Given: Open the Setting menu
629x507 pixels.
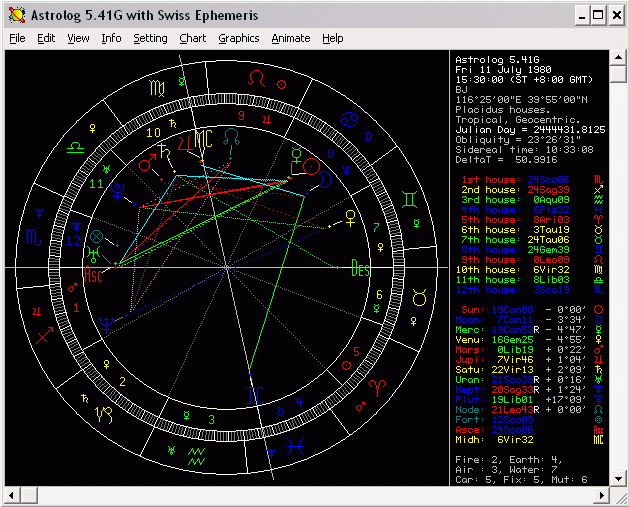Looking at the screenshot, I should [150, 38].
